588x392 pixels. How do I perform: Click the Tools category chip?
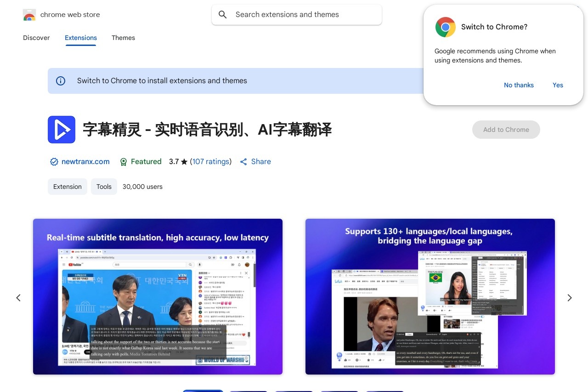tap(104, 187)
